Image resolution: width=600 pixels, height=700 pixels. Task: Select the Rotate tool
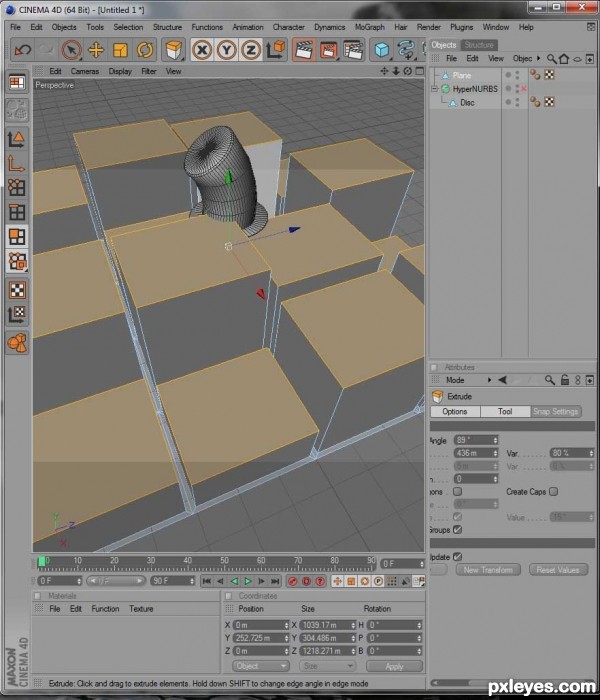click(x=145, y=50)
